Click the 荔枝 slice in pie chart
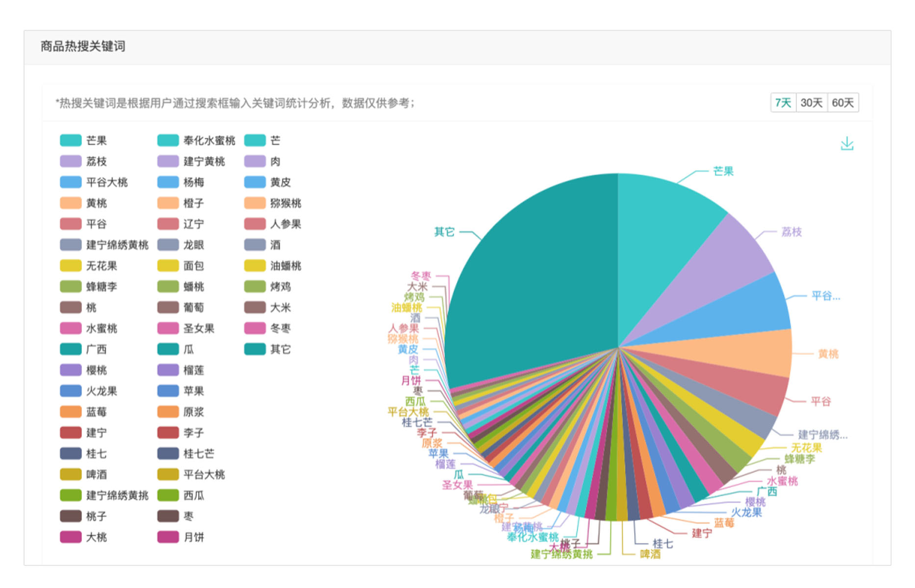 (x=726, y=265)
